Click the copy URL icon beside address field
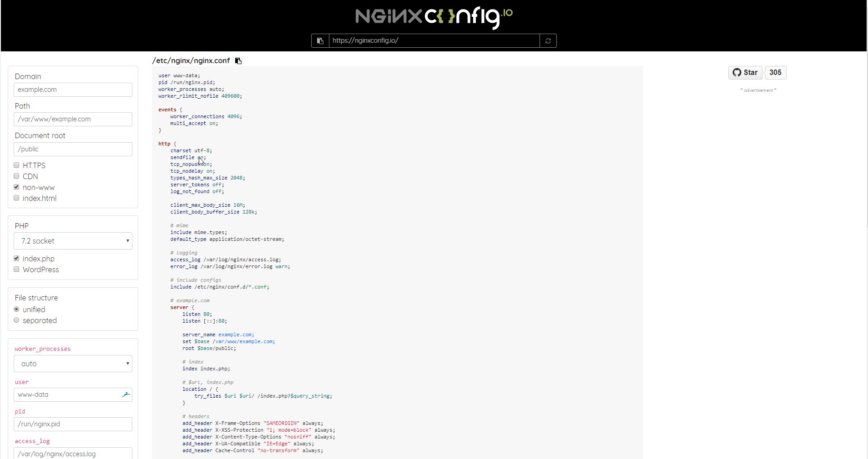 click(320, 41)
